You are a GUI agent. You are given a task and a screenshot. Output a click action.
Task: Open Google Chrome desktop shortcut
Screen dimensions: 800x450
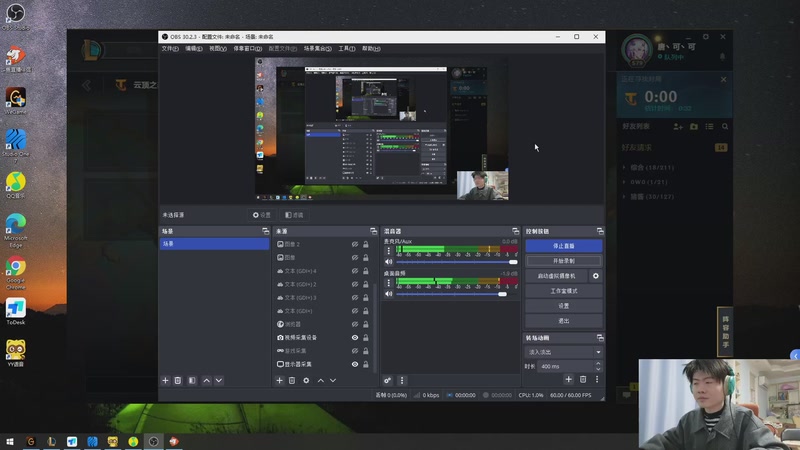16,273
